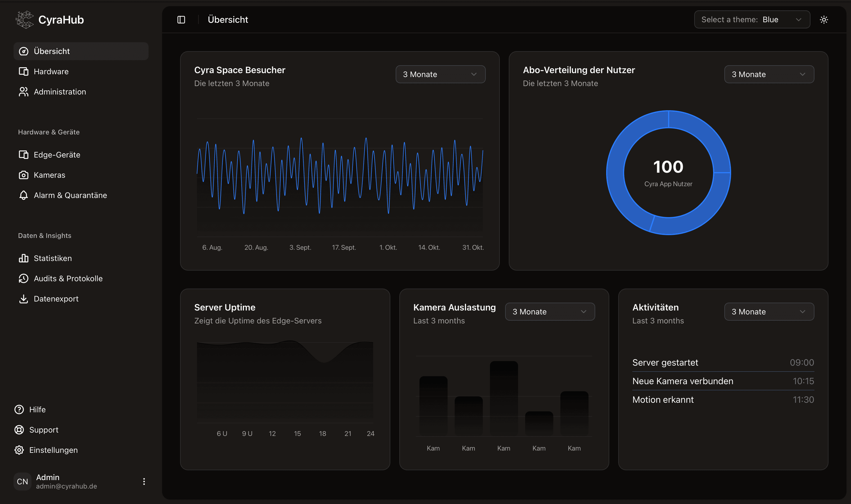The height and width of the screenshot is (504, 851).
Task: Open the Admin three-dot user menu
Action: [144, 481]
